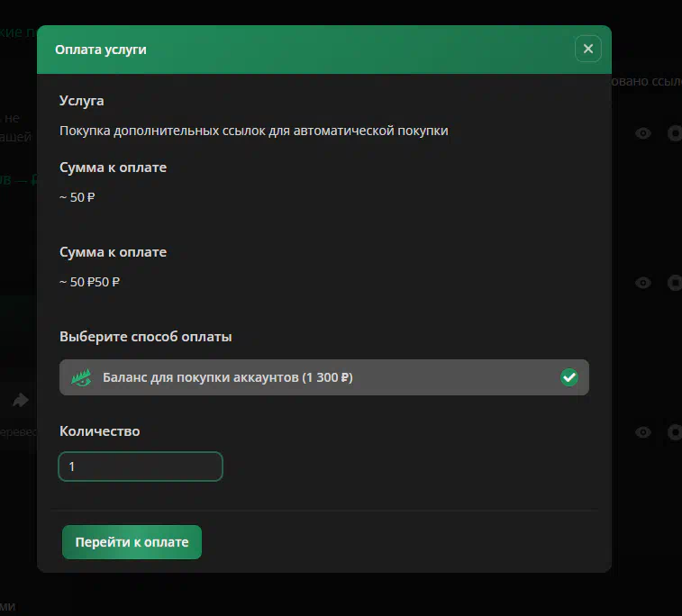
Task: Click the 'Количество' field label
Action: click(99, 431)
